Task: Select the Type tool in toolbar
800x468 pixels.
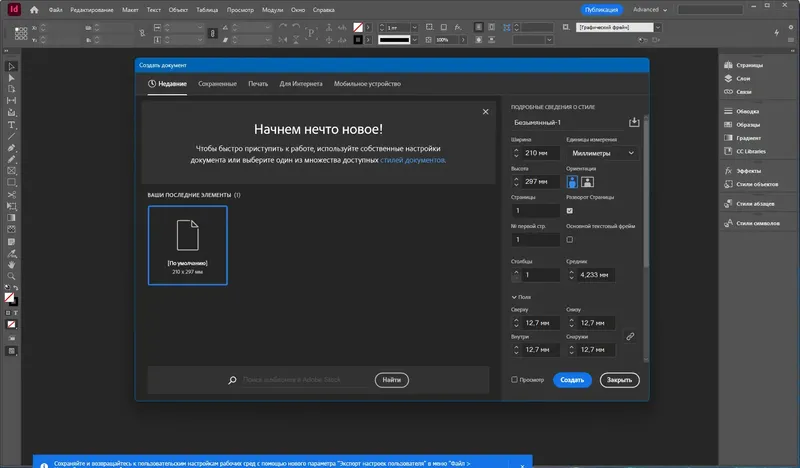Action: 12,125
